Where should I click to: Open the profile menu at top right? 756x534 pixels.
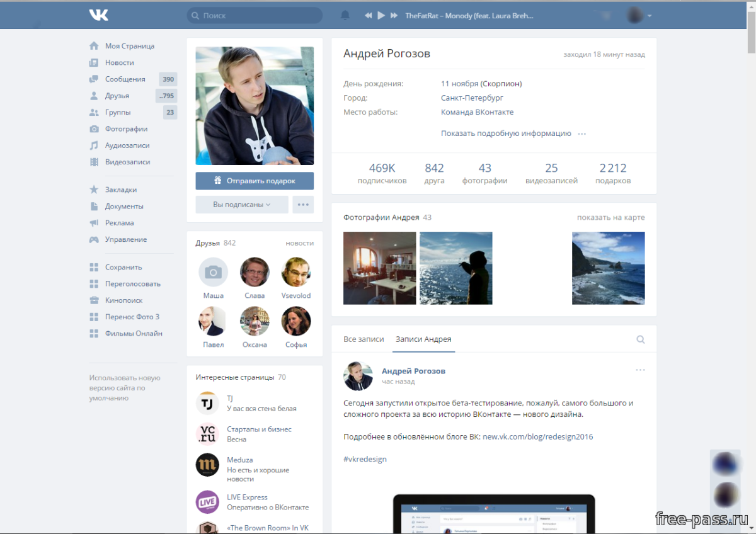click(638, 14)
